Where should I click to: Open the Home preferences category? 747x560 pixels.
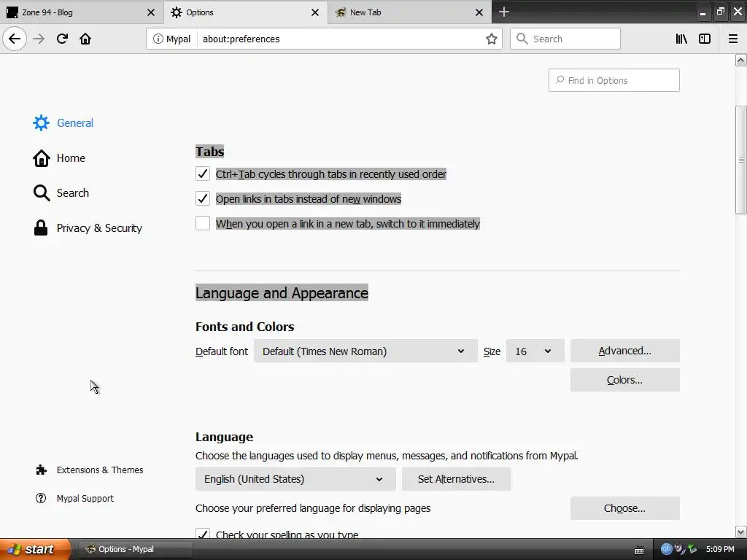(59, 158)
